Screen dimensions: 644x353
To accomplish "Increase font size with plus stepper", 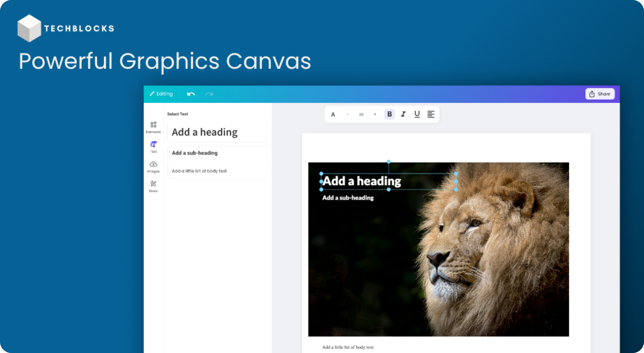I will click(375, 114).
